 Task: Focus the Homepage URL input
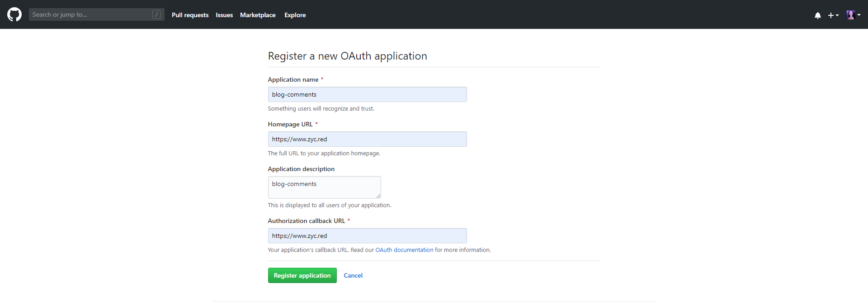(367, 139)
